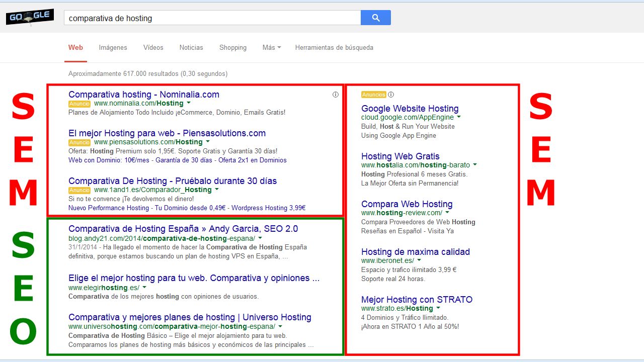The width and height of the screenshot is (644, 362).
Task: Open the Noticias tab
Action: point(191,47)
